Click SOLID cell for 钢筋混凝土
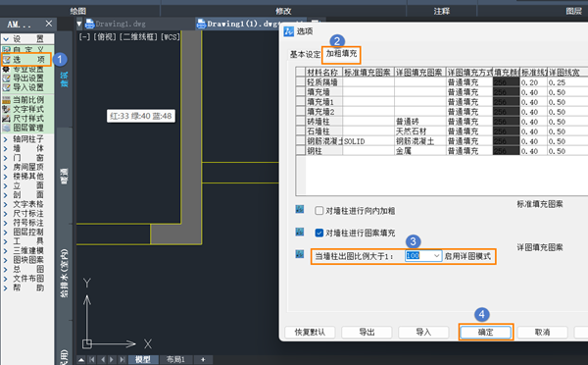This screenshot has height=365, width=588. coord(368,141)
